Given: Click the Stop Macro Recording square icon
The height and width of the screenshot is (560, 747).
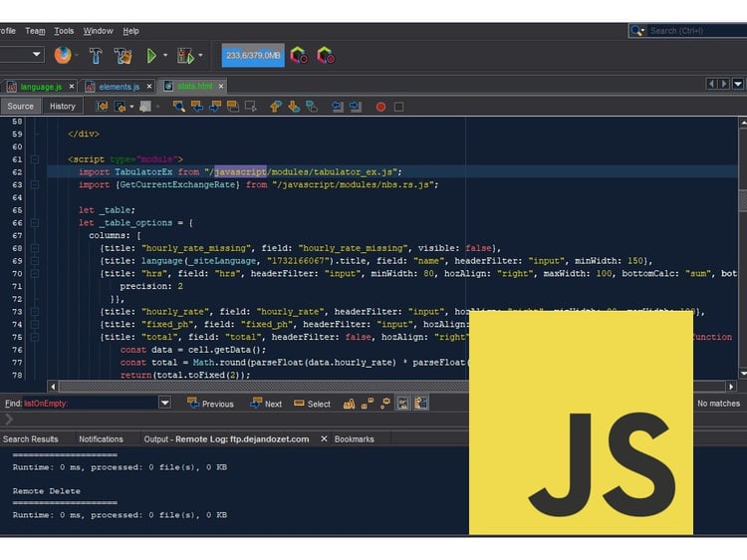Looking at the screenshot, I should click(398, 107).
